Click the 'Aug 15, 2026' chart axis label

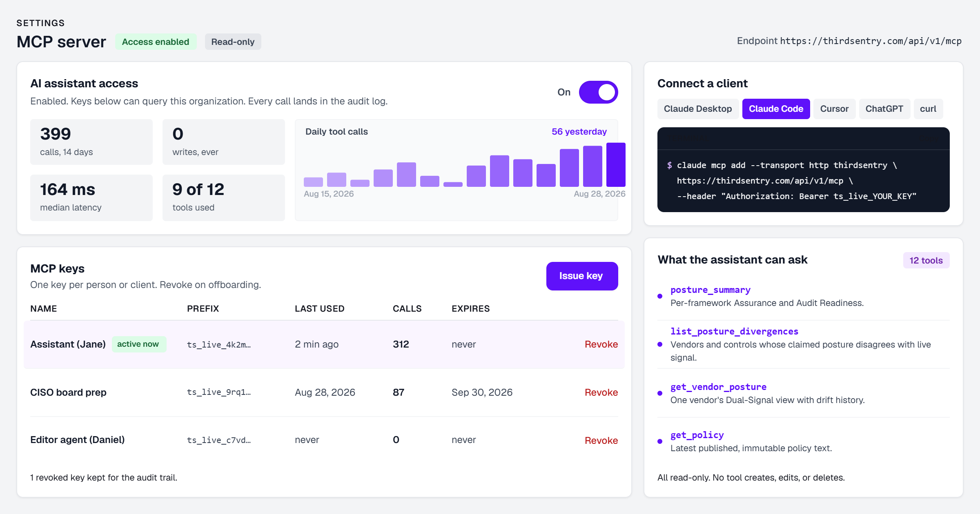(329, 194)
